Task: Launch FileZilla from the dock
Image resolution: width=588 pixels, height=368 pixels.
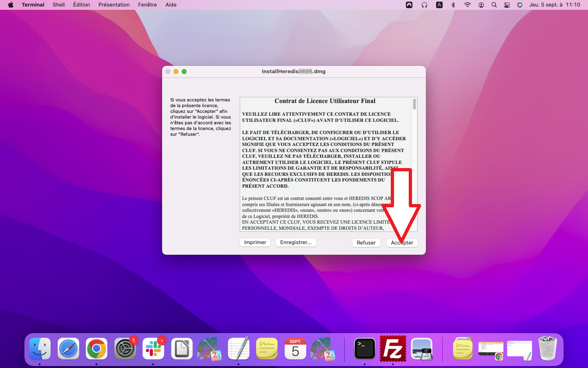Action: 393,349
